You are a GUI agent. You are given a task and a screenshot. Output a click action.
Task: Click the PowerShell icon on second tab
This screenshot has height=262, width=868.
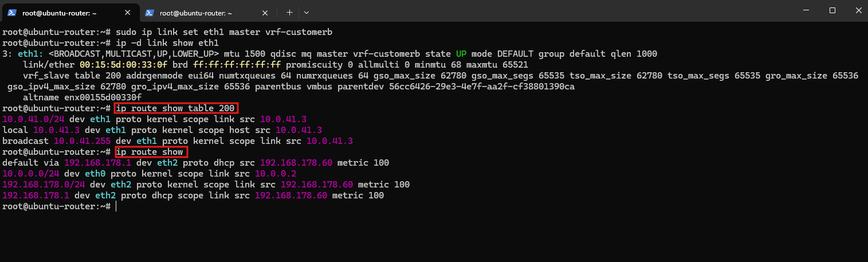pyautogui.click(x=149, y=12)
